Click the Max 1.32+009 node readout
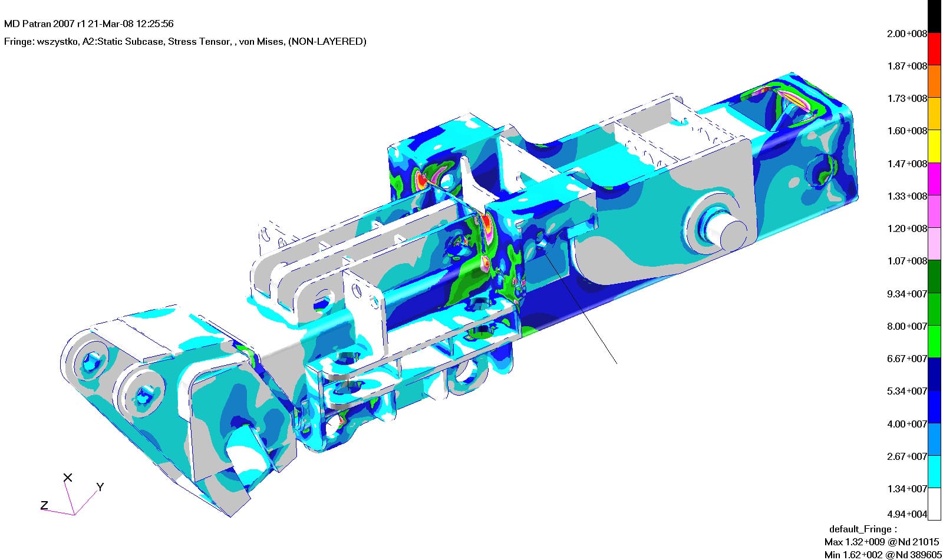The width and height of the screenshot is (943, 560). click(882, 542)
